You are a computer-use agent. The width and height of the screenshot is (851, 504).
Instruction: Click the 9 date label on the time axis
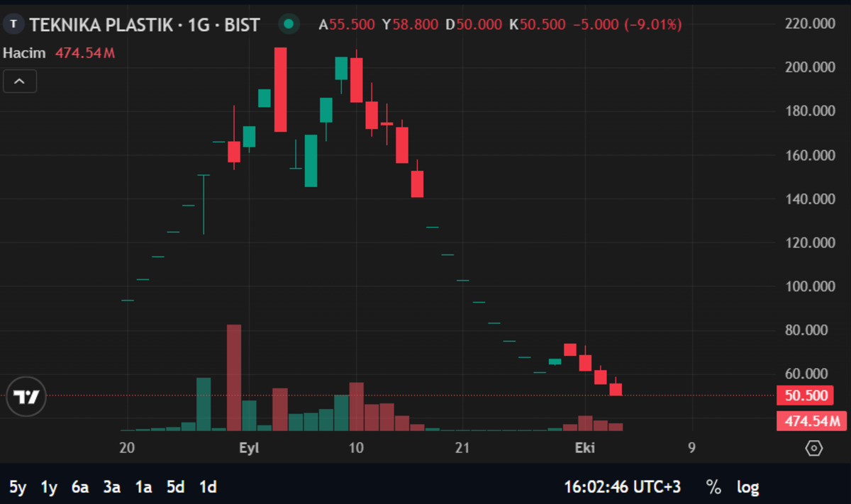tap(691, 448)
